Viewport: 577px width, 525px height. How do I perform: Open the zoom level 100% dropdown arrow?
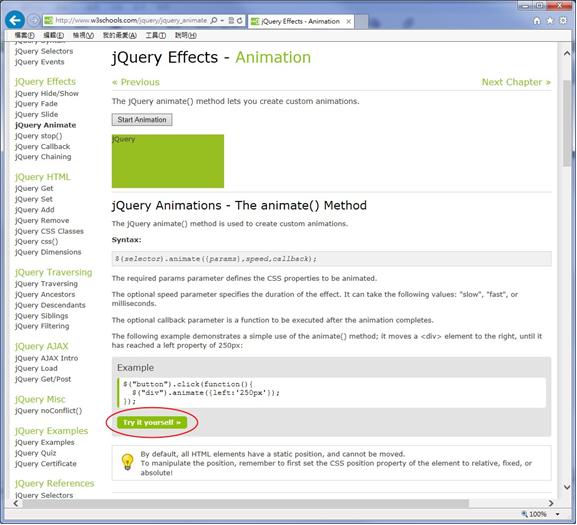pos(557,514)
